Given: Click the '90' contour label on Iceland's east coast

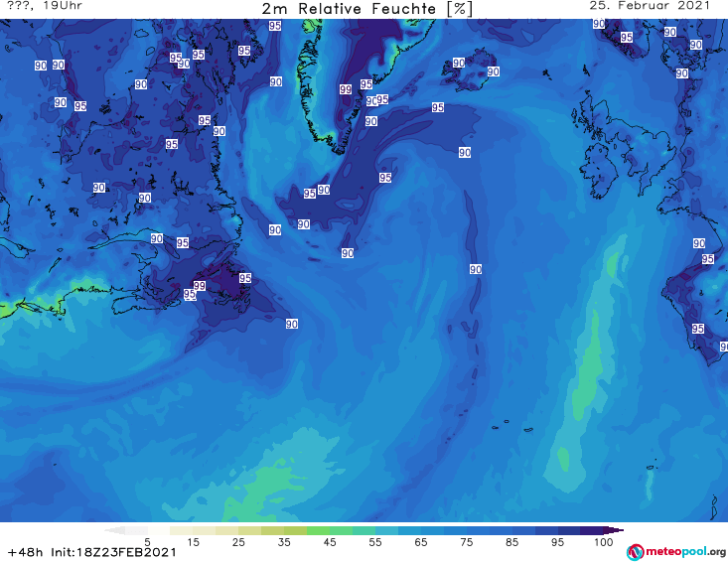Looking at the screenshot, I should (493, 71).
